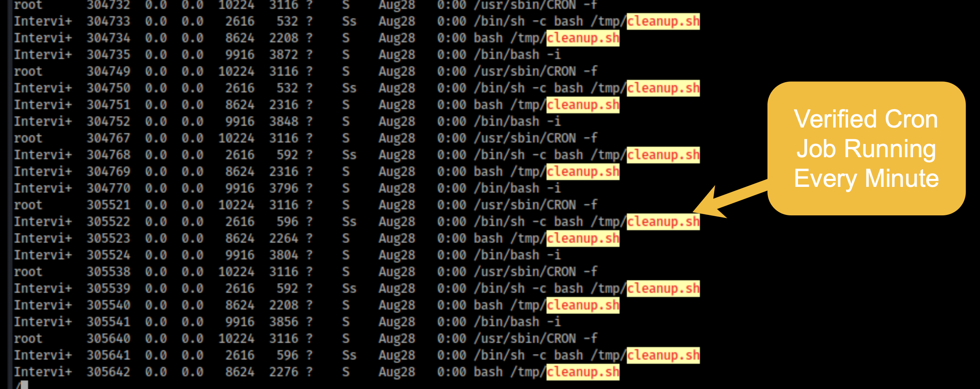
Task: Click the yellow arrow pointing at cleanup.sh
Action: coord(726,199)
